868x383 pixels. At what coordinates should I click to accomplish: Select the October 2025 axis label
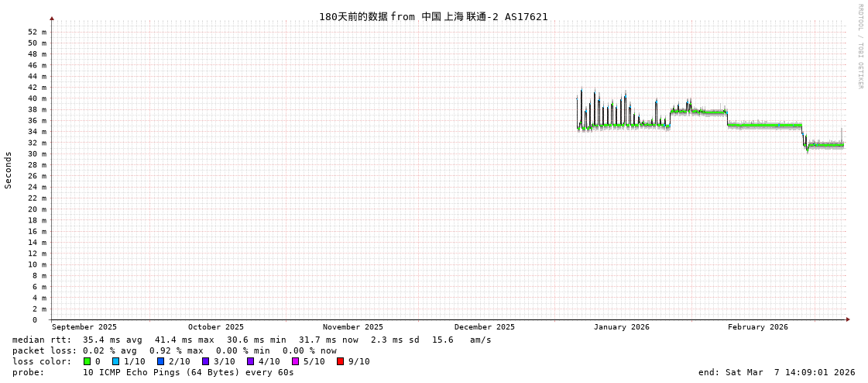(215, 327)
